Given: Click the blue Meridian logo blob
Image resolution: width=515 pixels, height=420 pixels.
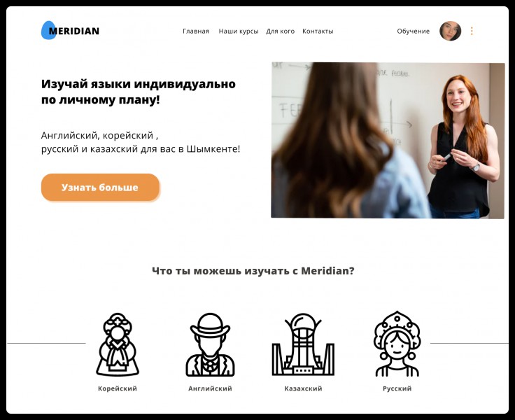Looking at the screenshot, I should click(47, 30).
